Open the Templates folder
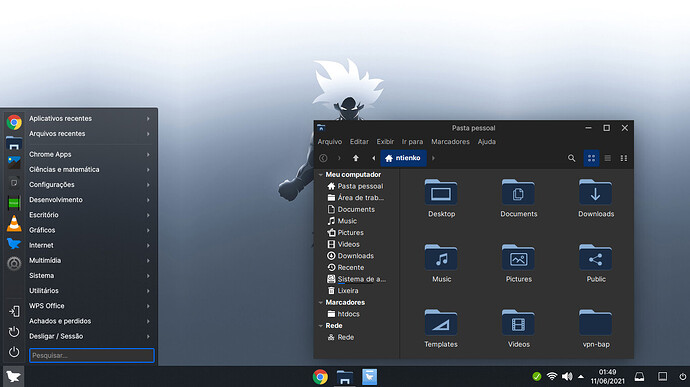Screen dimensions: 690x387 [x=441, y=328]
